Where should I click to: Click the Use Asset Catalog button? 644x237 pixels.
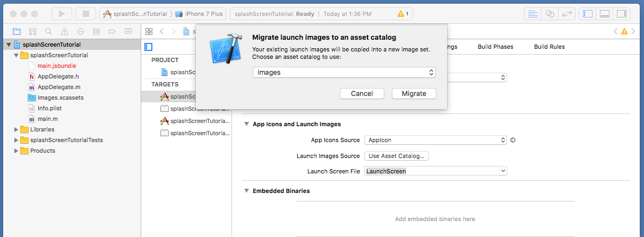397,156
